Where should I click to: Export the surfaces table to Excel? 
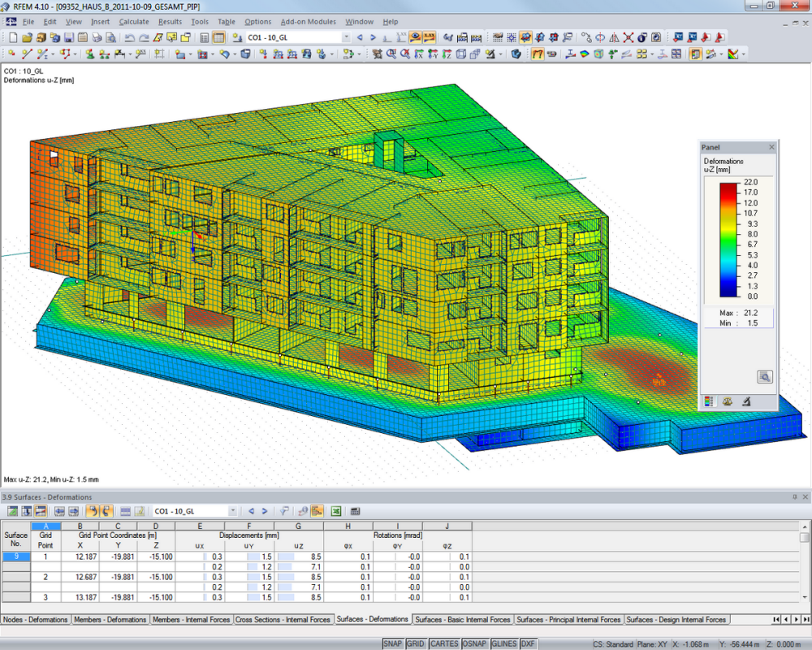(x=336, y=512)
